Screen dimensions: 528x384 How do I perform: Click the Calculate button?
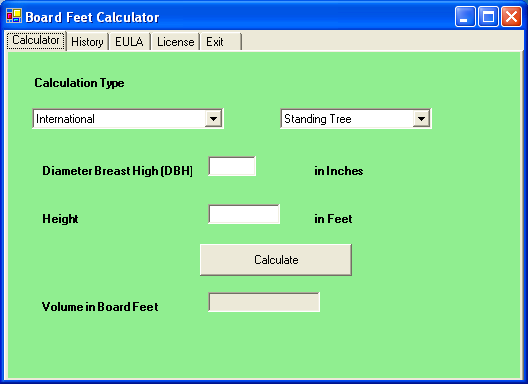coord(276,260)
